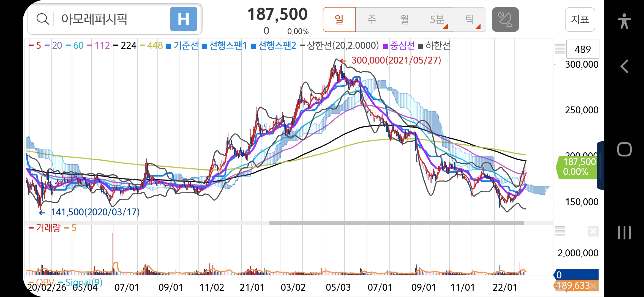Tap the Signal(9) indicator label
644x297 pixels.
(80, 282)
